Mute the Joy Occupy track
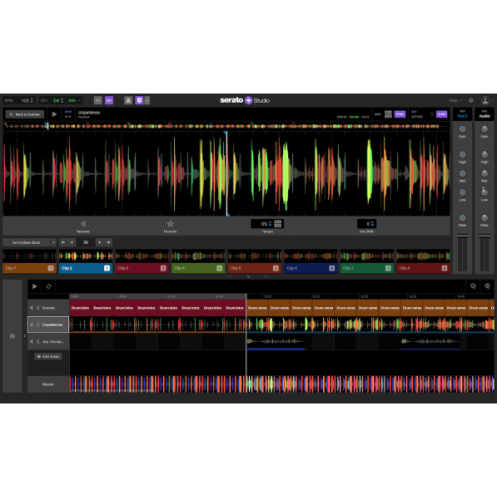The image size is (497, 497). (x=32, y=342)
